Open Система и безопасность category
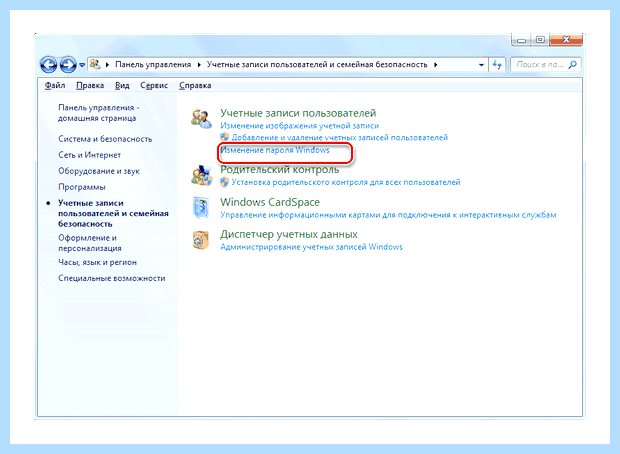 tap(105, 139)
